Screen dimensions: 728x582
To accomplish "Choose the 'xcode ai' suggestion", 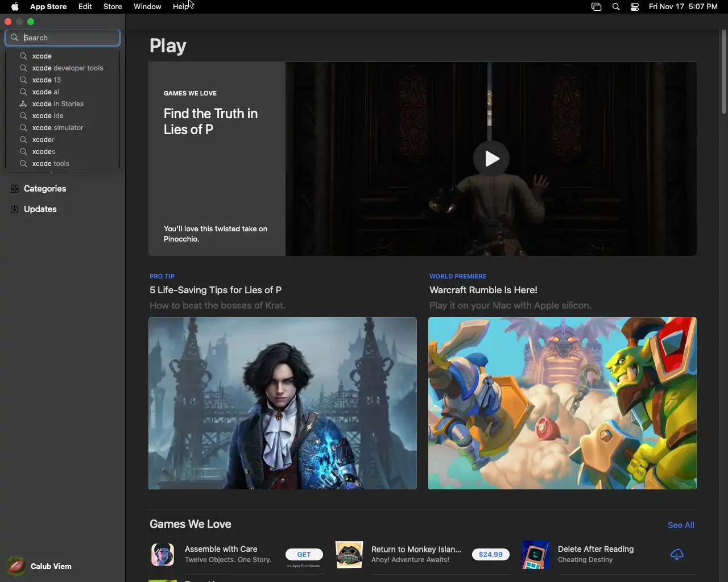I will [63, 92].
